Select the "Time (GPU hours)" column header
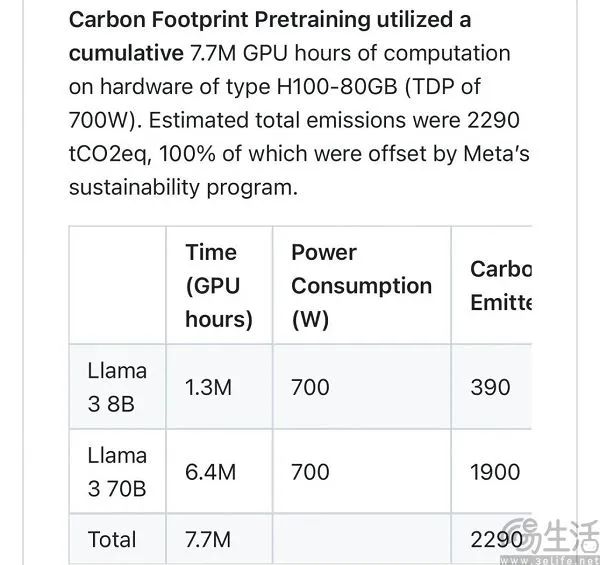 (218, 285)
